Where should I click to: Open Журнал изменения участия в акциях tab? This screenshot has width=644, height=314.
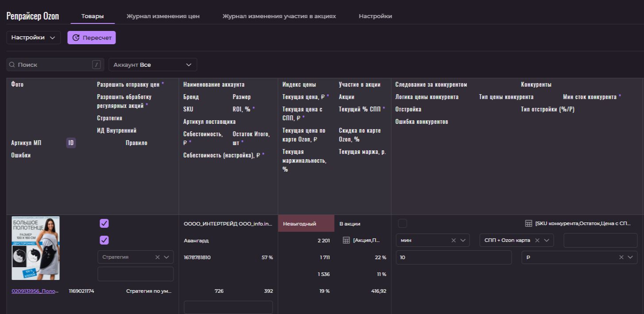pyautogui.click(x=279, y=16)
